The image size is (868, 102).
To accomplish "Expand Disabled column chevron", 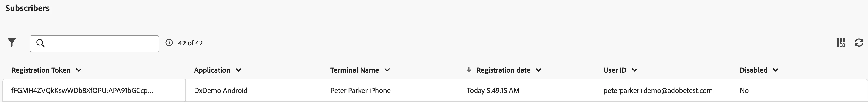I will (776, 70).
